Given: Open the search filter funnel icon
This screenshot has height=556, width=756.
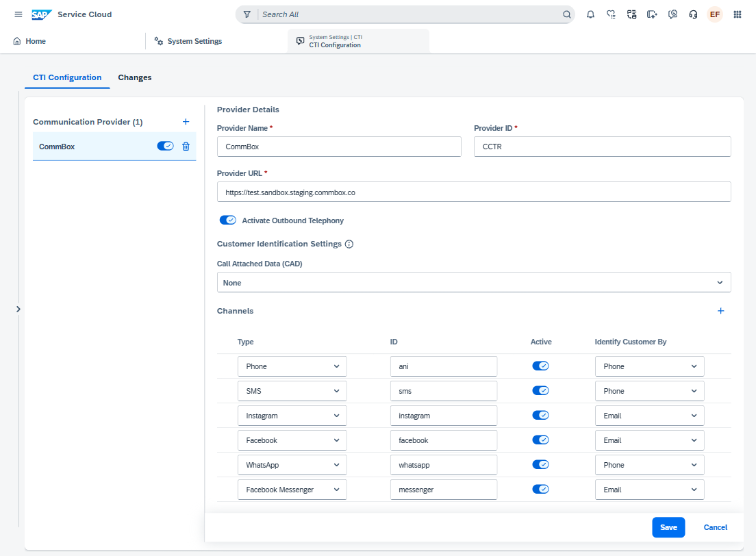Looking at the screenshot, I should pos(247,14).
